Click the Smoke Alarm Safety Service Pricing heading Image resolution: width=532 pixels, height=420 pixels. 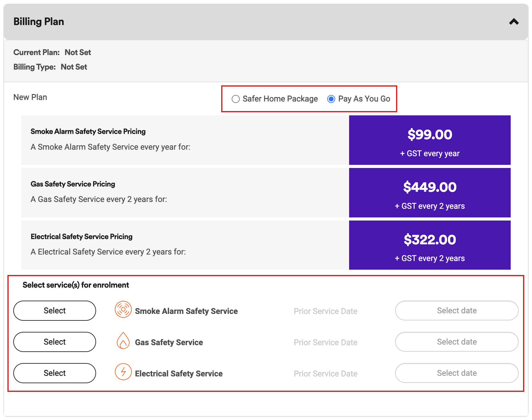pyautogui.click(x=88, y=131)
